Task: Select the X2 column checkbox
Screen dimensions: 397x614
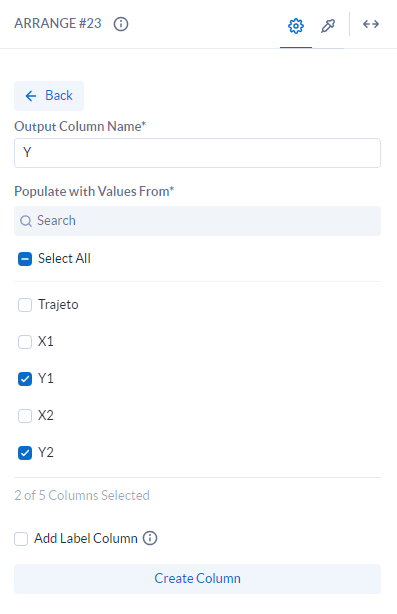Action: [25, 416]
